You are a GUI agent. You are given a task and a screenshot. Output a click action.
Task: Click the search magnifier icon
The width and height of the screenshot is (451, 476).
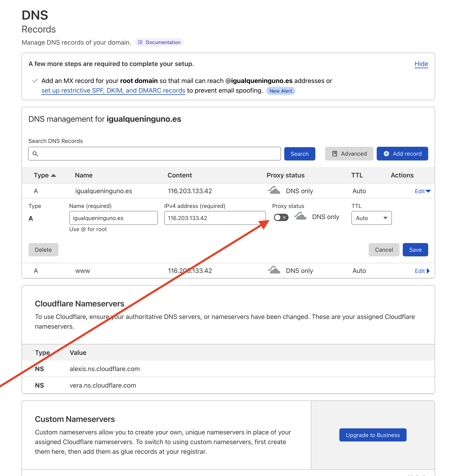(x=35, y=154)
